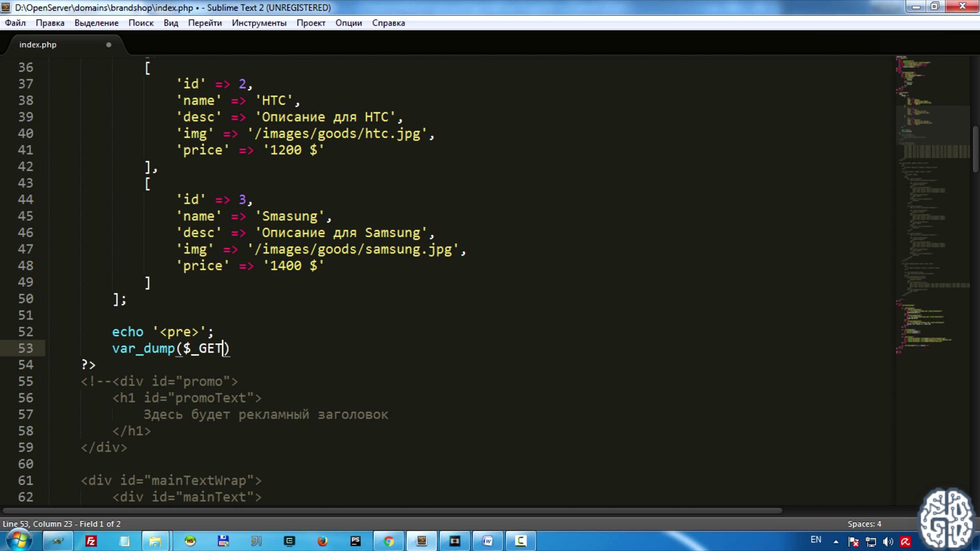This screenshot has width=980, height=551.
Task: Open Google Chrome from the taskbar
Action: (x=389, y=541)
